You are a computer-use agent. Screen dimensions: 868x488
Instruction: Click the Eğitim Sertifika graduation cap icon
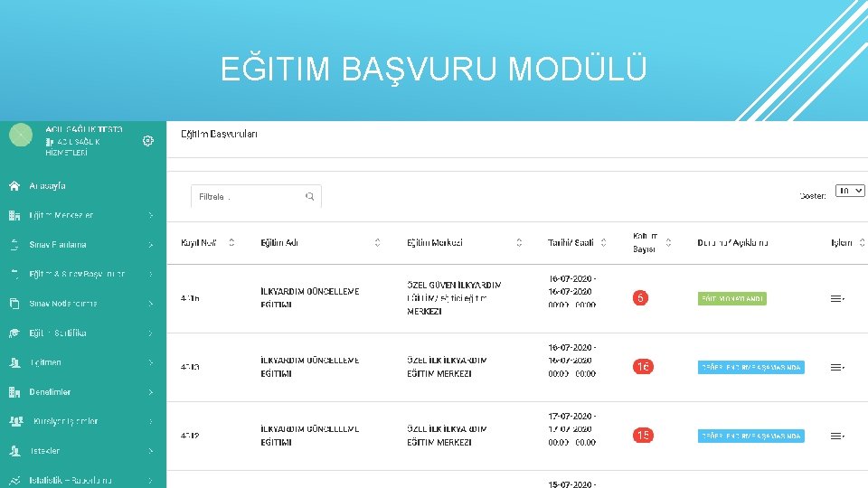coord(14,333)
